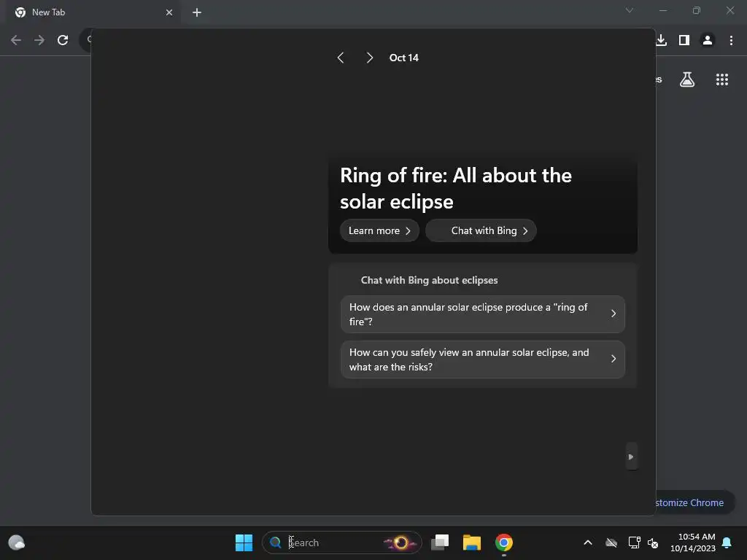Click 'Ring of fire' eclipse headline

click(455, 188)
